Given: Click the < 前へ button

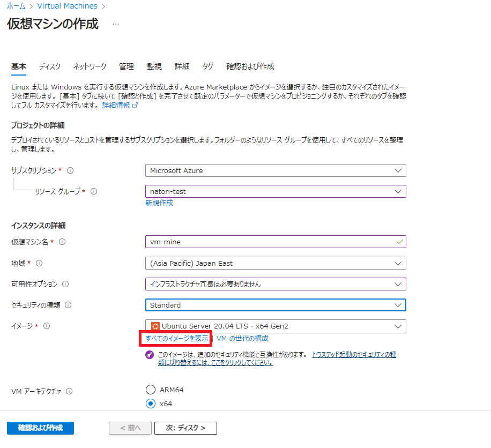Looking at the screenshot, I should (x=130, y=428).
